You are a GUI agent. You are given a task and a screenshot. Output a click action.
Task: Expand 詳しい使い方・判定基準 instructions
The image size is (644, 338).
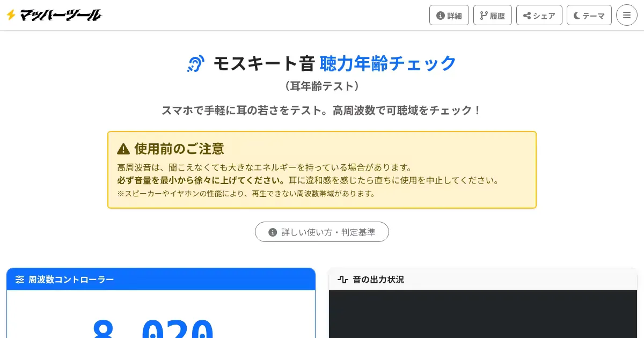(322, 232)
